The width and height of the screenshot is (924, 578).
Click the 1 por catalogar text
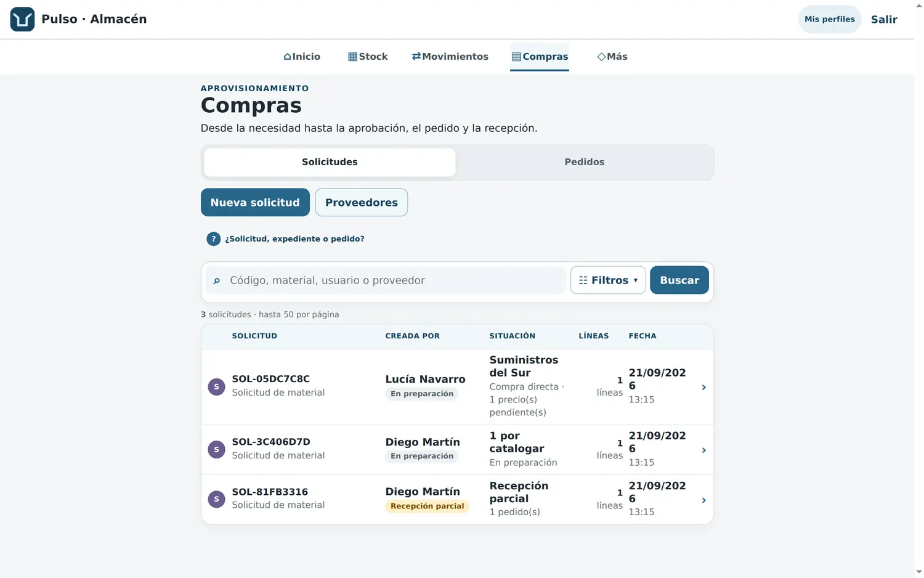click(x=517, y=442)
